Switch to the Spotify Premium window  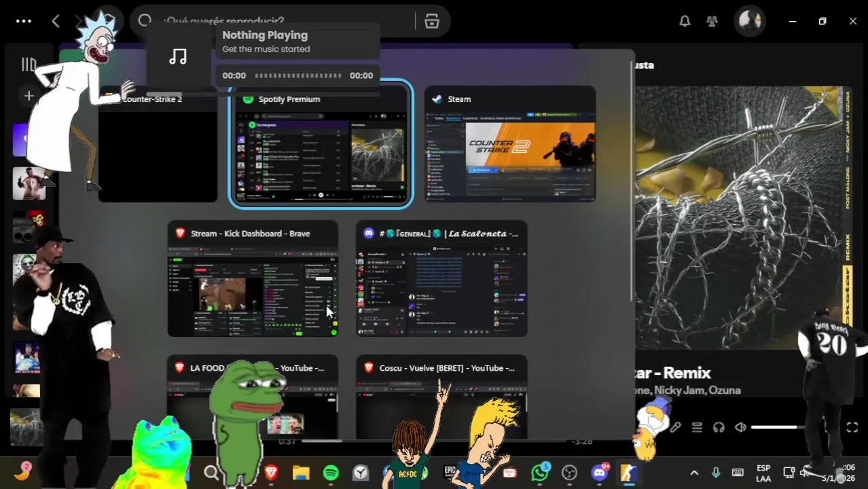(x=321, y=144)
